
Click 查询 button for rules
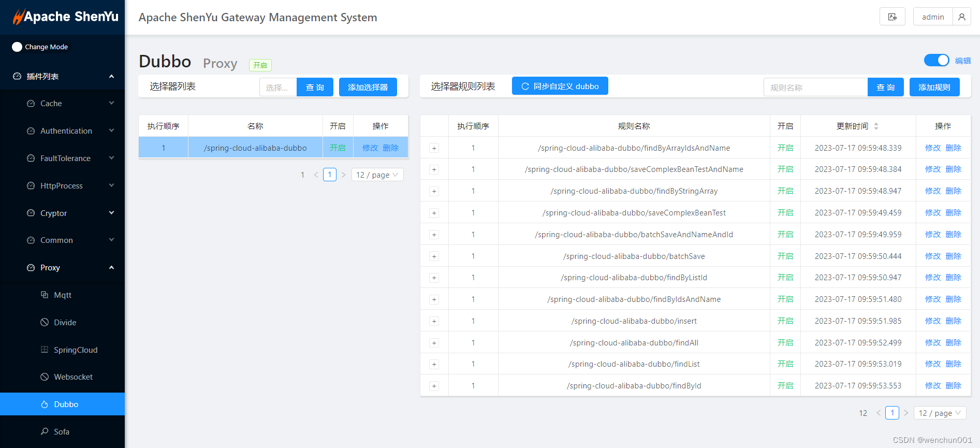coord(886,87)
